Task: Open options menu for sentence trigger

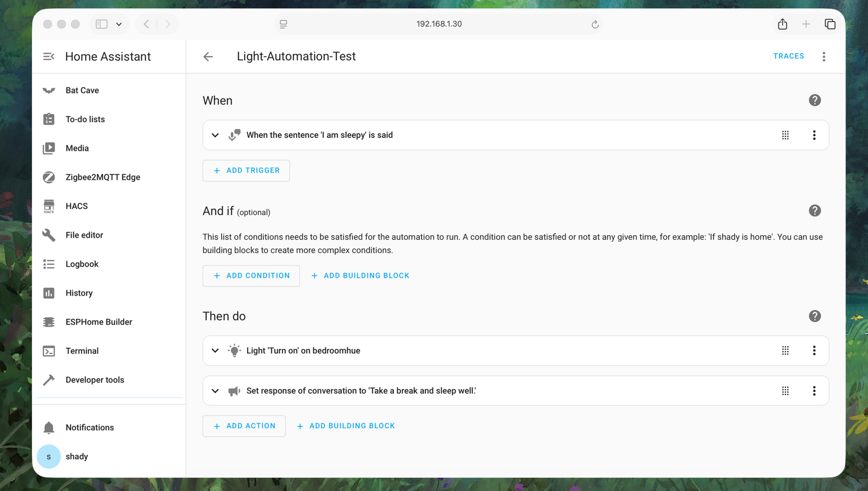Action: point(814,135)
